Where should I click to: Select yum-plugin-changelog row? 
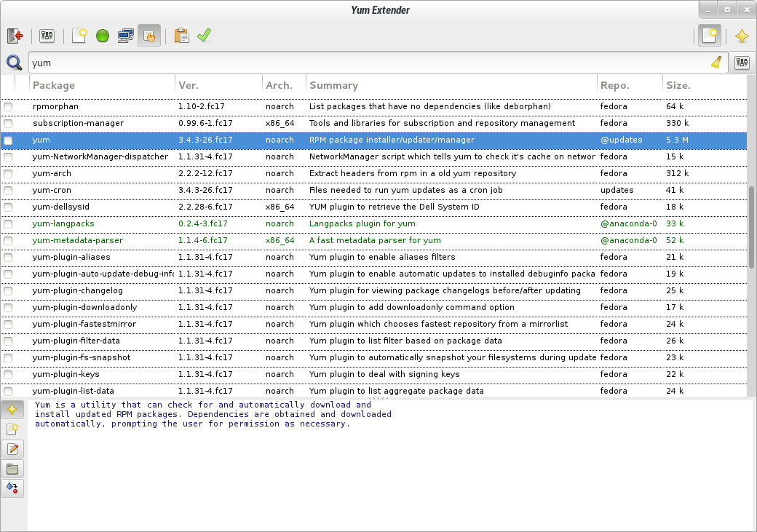point(373,290)
